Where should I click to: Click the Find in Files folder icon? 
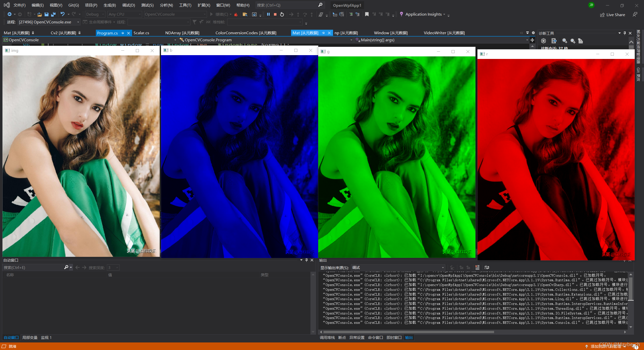(245, 14)
